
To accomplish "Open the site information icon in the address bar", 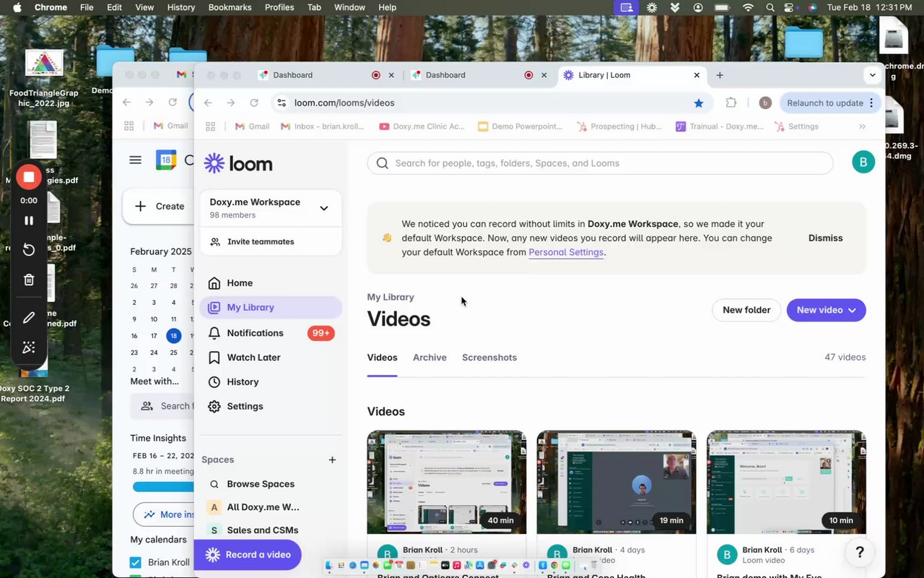I will tap(282, 103).
